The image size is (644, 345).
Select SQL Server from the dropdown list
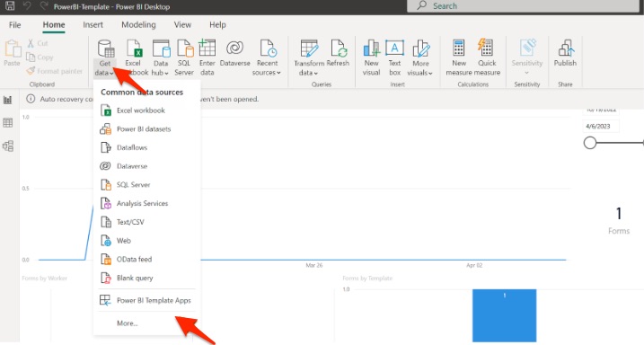[x=147, y=185]
